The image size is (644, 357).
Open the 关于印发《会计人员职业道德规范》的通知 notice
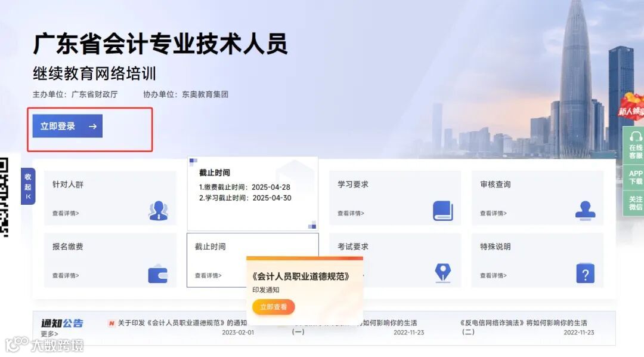(x=182, y=323)
